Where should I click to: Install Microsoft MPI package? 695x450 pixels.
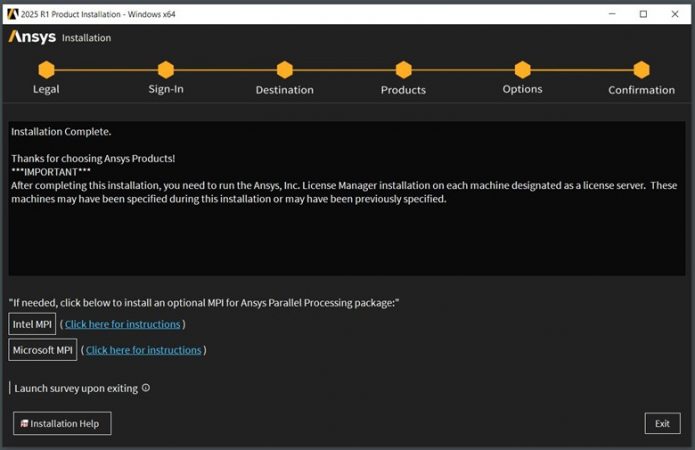43,350
